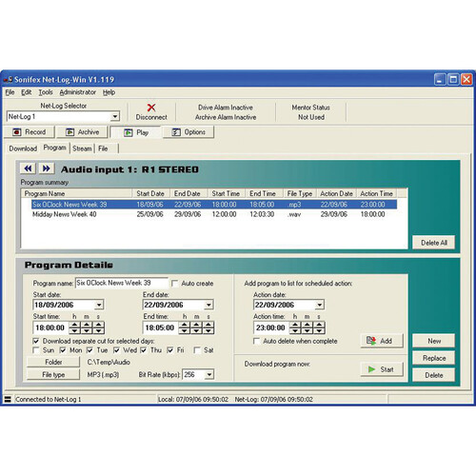
Task: Click Add to schedule program action
Action: pyautogui.click(x=382, y=341)
